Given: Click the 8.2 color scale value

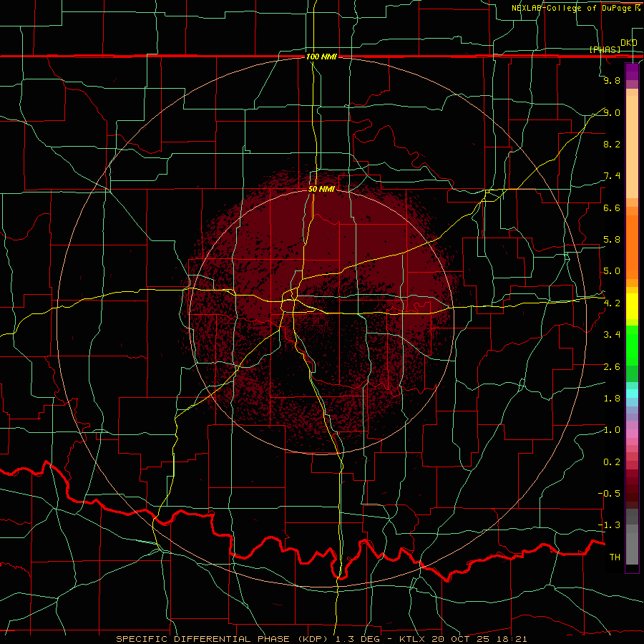Looking at the screenshot, I should coord(612,144).
